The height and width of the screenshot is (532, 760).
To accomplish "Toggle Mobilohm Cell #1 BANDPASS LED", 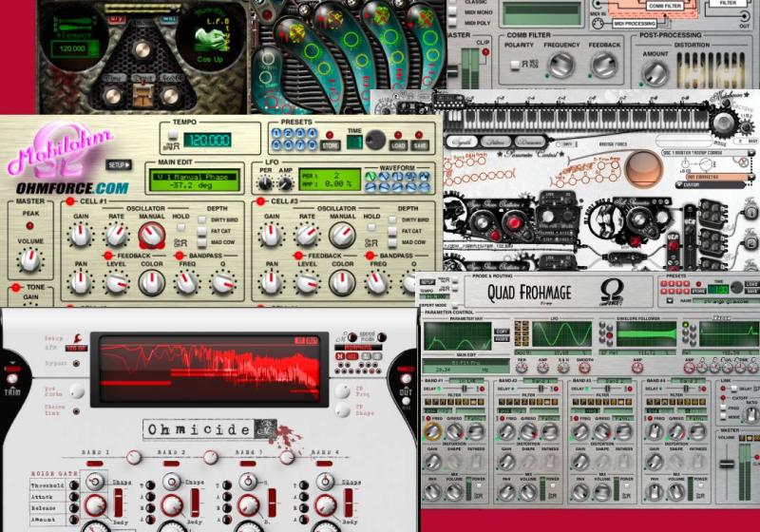I will 180,256.
